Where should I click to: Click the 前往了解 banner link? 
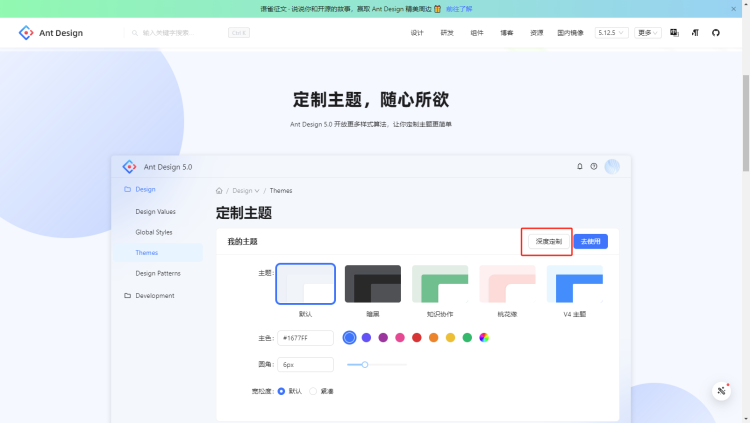(x=459, y=9)
